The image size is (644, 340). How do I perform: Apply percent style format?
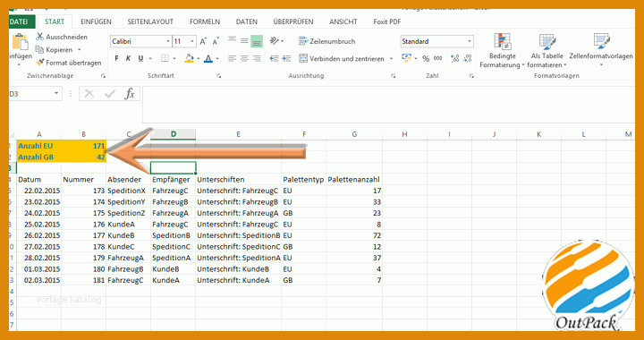click(x=426, y=59)
